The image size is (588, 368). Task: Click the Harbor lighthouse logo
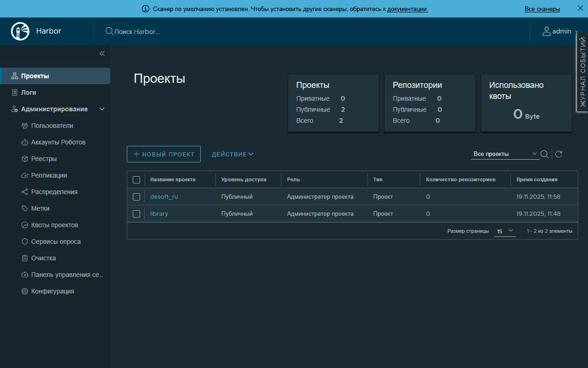[20, 31]
